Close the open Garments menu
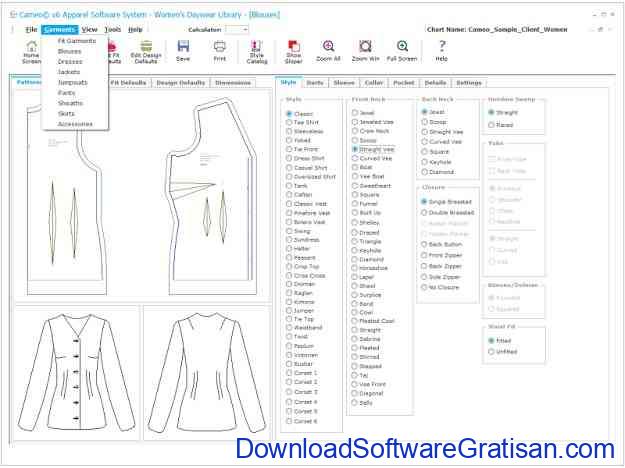 60,29
